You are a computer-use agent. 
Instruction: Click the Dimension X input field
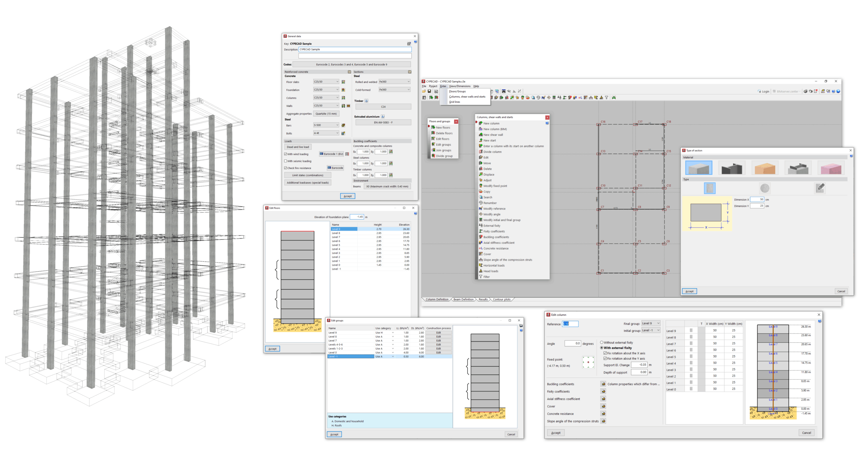757,199
